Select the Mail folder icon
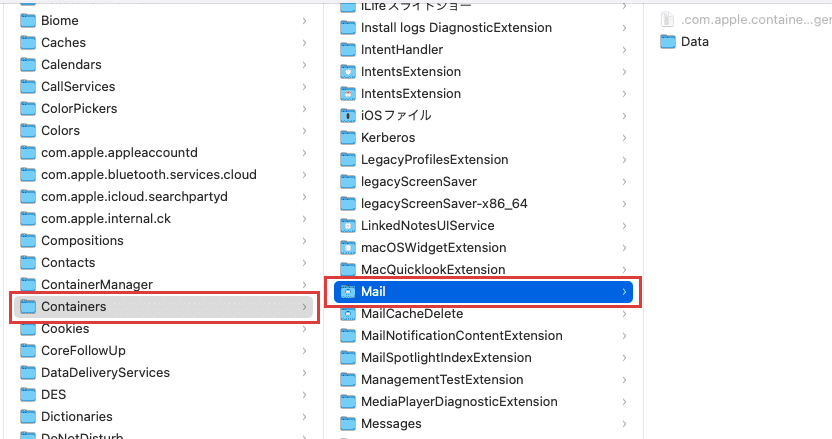This screenshot has width=832, height=439. click(x=348, y=291)
